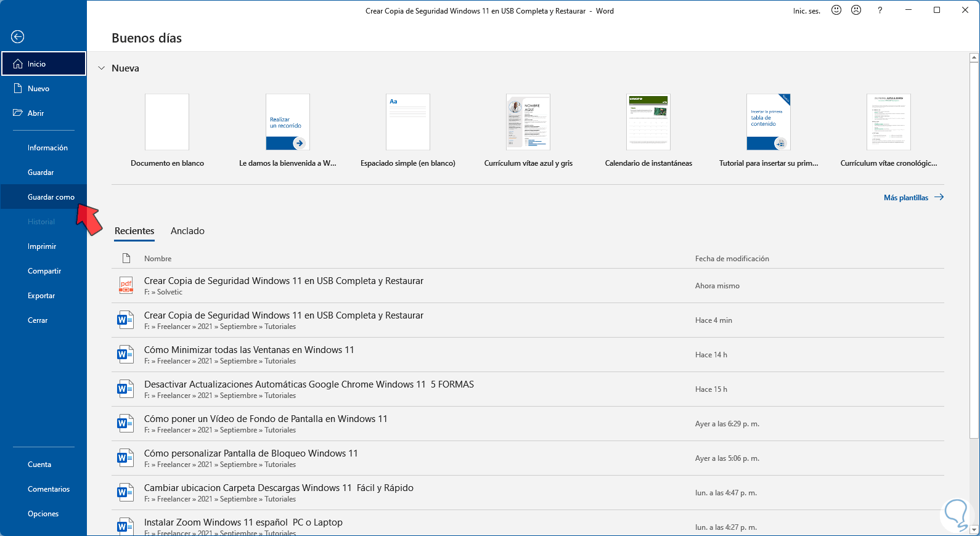Click the file type column header icon

(126, 258)
